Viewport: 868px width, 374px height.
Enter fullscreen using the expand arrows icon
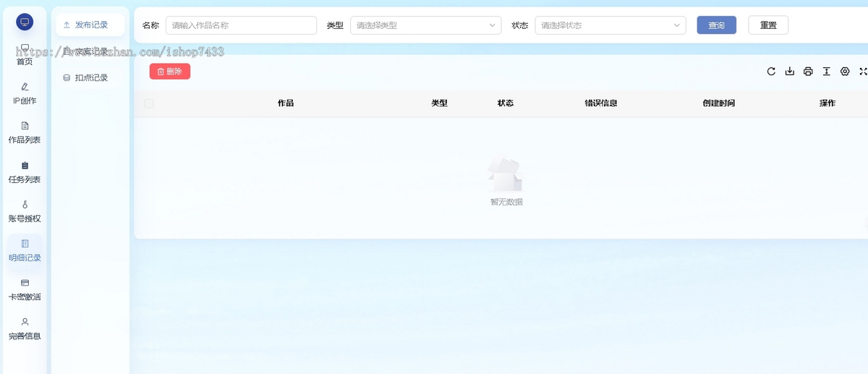[x=863, y=72]
